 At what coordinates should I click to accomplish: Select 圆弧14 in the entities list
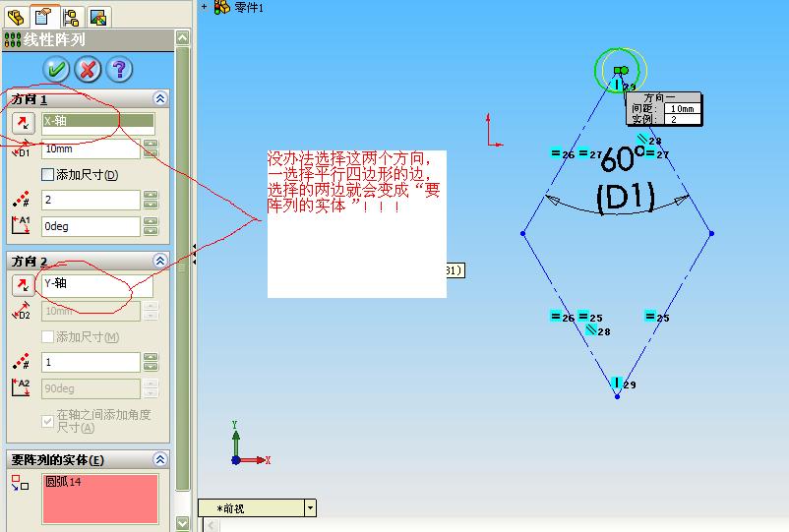(63, 482)
